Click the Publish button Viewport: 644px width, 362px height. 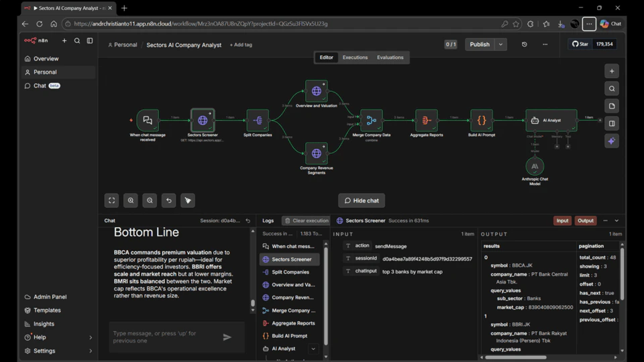[x=480, y=44]
